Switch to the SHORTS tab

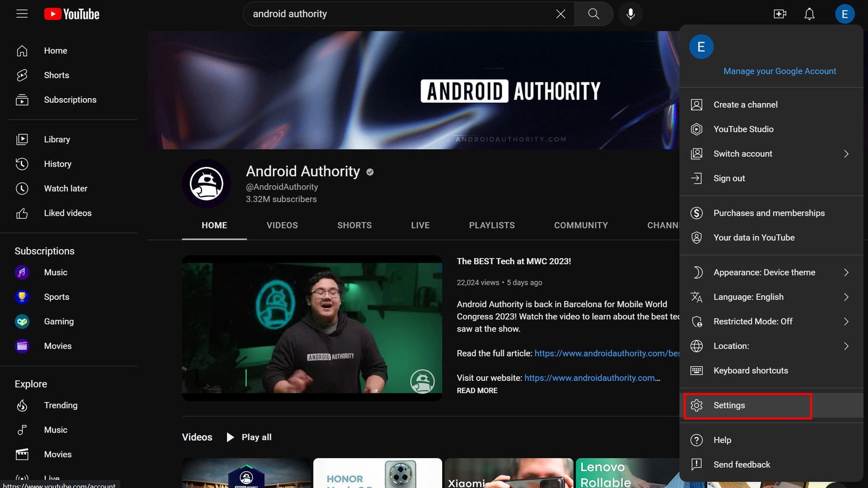[x=354, y=225]
